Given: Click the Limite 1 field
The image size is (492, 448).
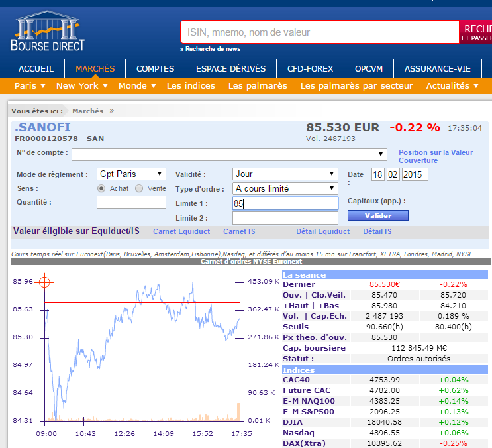Looking at the screenshot, I should click(x=285, y=203).
